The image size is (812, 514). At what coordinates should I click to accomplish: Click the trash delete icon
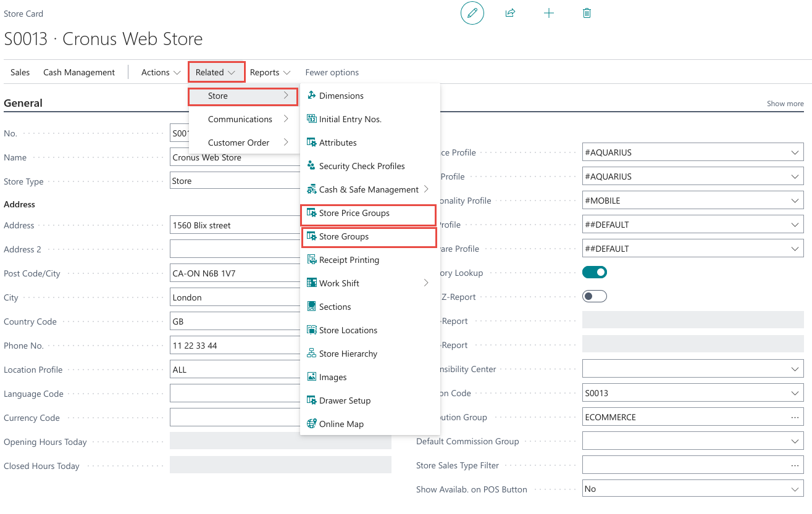coord(587,13)
